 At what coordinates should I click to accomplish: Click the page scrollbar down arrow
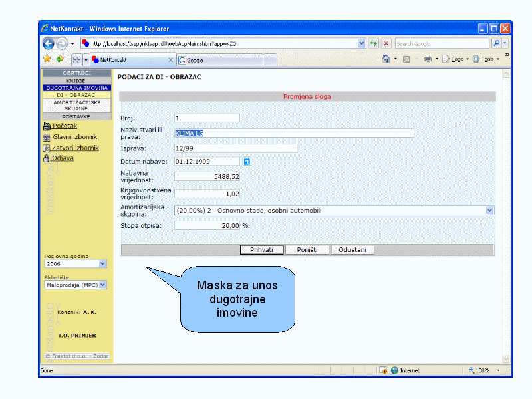pos(506,359)
